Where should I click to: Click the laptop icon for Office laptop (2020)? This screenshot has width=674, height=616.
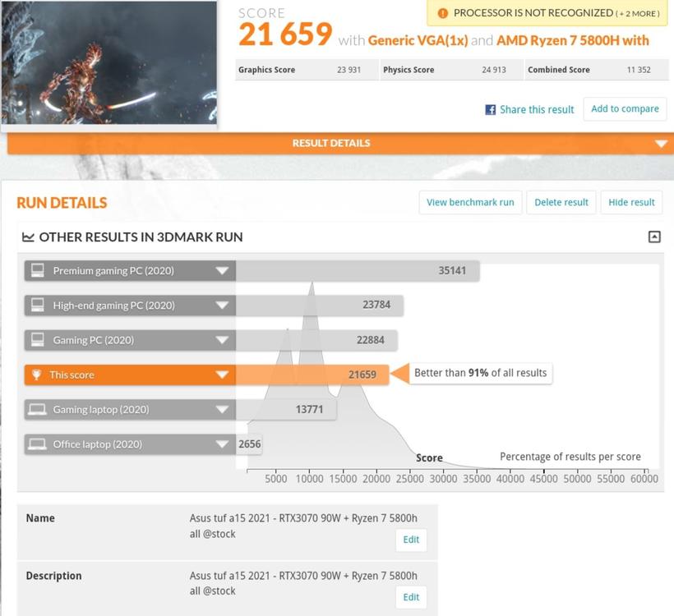pyautogui.click(x=37, y=444)
